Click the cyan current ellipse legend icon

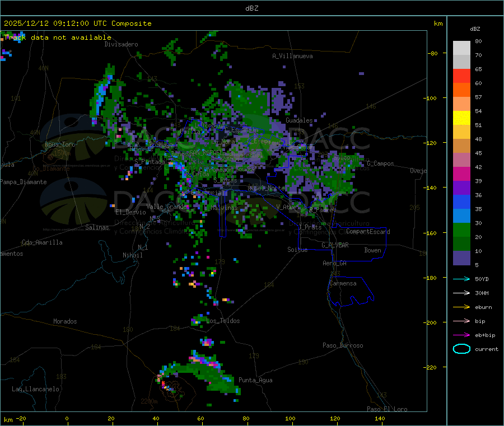click(461, 349)
